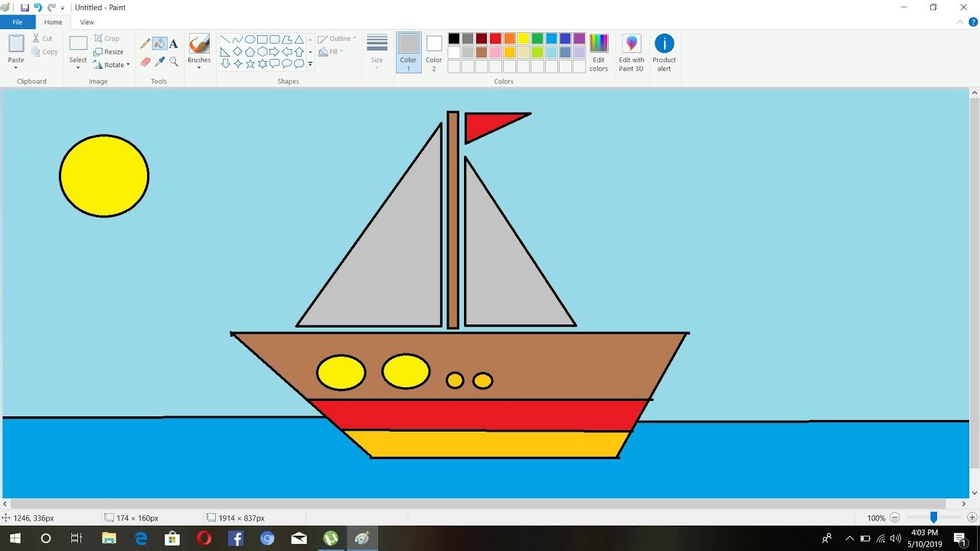The height and width of the screenshot is (551, 980).
Task: Click the Edit with Paint 3D icon
Action: coord(631,52)
